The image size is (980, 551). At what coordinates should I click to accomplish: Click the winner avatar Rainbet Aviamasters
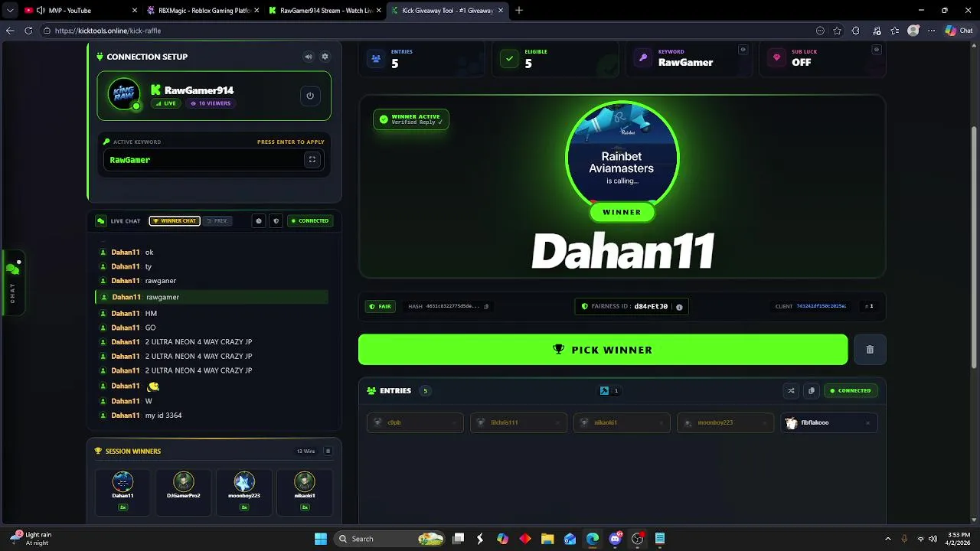[x=622, y=158]
